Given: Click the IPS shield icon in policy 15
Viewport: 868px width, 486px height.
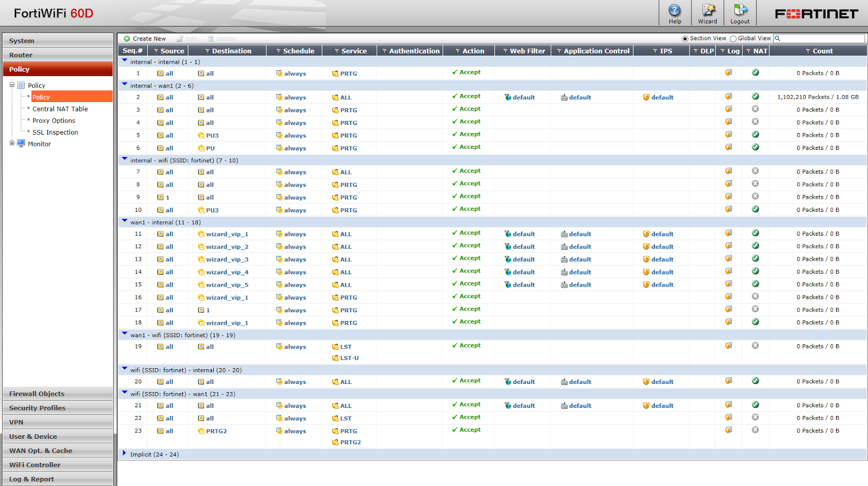Looking at the screenshot, I should click(646, 285).
